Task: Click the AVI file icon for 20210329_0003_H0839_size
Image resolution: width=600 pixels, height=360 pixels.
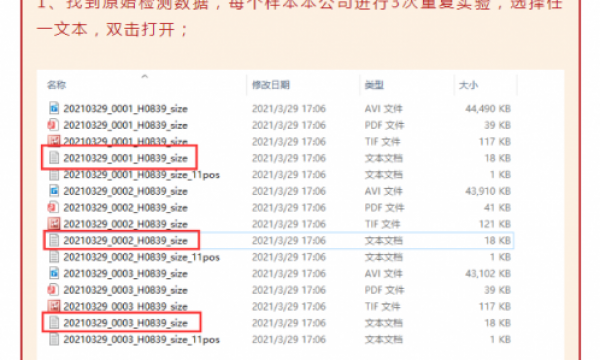Action: tap(54, 273)
